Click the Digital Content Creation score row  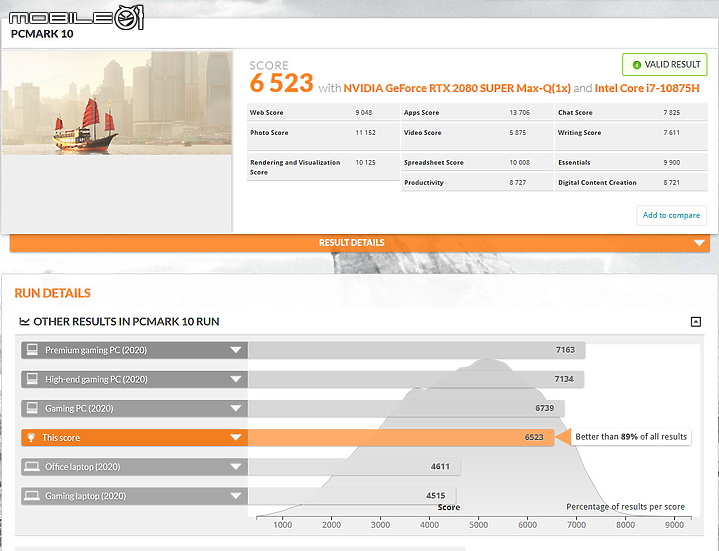coord(631,182)
